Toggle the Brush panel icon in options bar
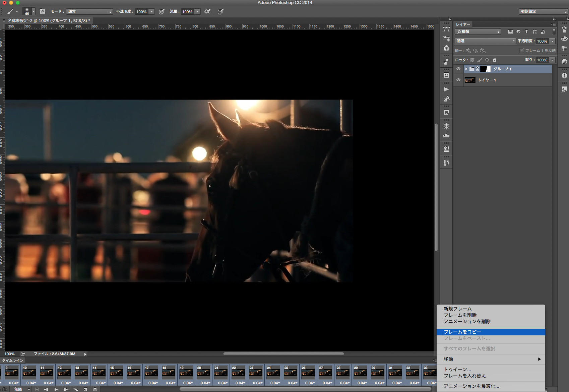 click(x=43, y=11)
